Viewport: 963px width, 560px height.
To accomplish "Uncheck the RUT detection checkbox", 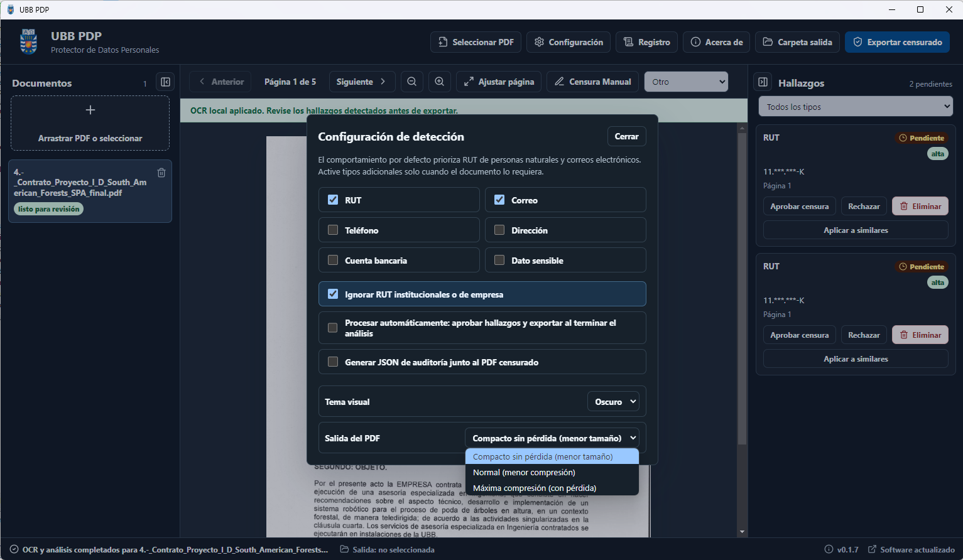I will pyautogui.click(x=333, y=200).
